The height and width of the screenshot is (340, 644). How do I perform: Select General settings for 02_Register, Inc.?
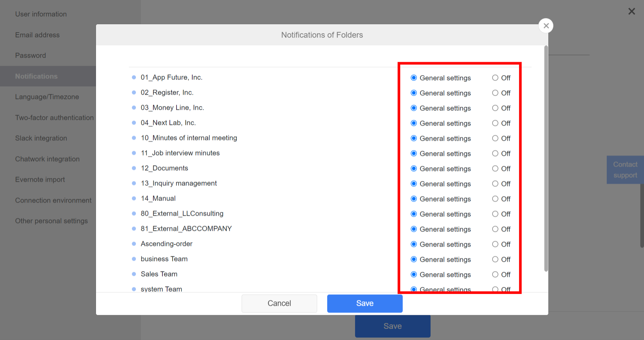tap(413, 93)
